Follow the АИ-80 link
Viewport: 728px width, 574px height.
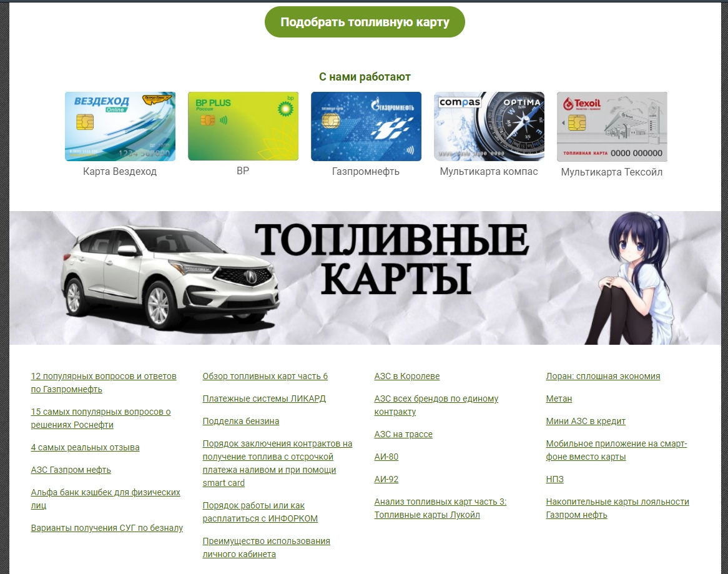pos(386,457)
